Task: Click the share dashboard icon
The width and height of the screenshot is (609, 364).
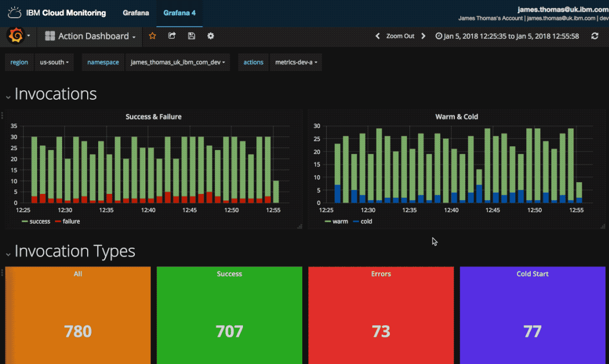Action: pyautogui.click(x=171, y=35)
